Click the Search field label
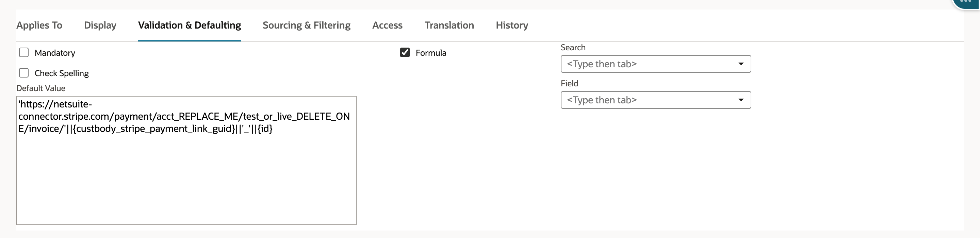This screenshot has height=238, width=980. tap(573, 48)
